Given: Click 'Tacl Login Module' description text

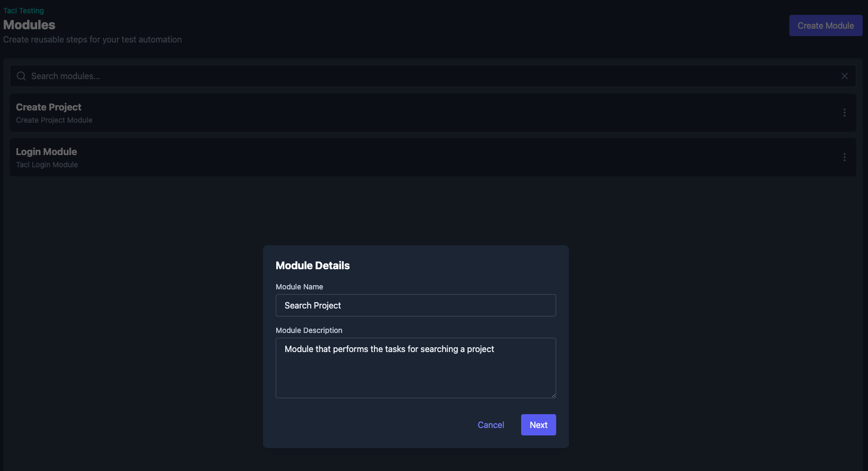Looking at the screenshot, I should coord(47,165).
